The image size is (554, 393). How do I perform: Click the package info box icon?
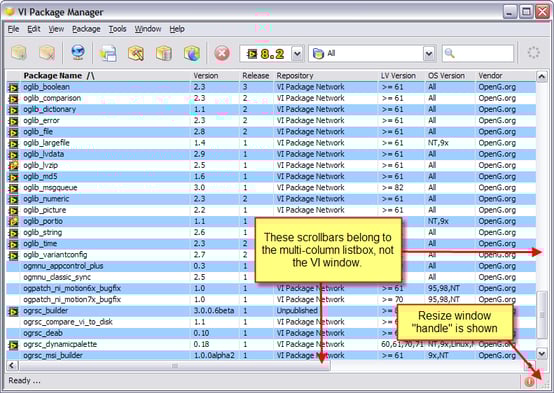click(x=164, y=54)
